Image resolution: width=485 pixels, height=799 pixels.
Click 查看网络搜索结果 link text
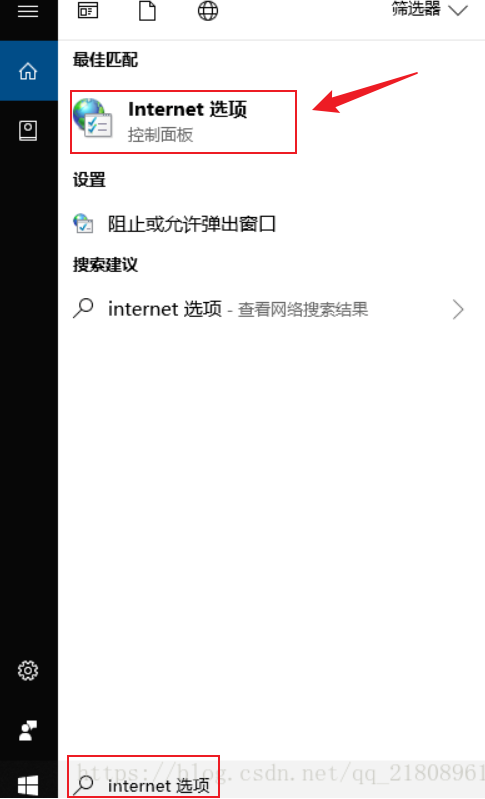click(303, 309)
